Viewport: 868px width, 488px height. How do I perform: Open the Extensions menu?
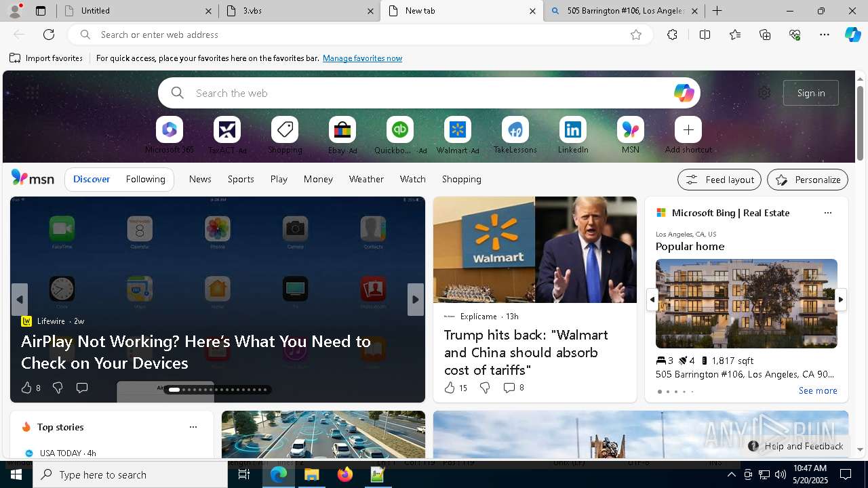tap(672, 35)
